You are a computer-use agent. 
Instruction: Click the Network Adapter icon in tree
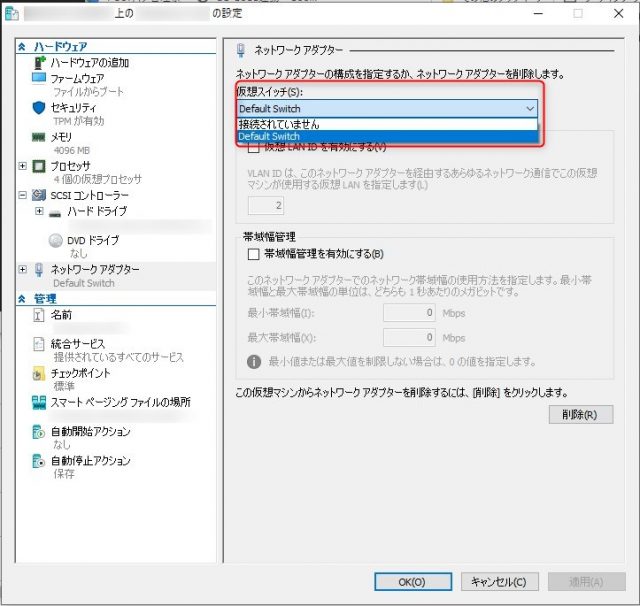[x=38, y=269]
